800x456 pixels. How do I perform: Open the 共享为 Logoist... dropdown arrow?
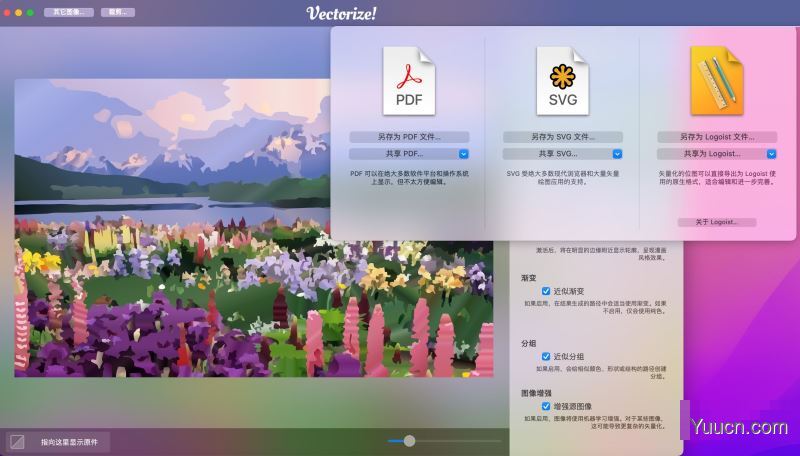click(x=771, y=154)
